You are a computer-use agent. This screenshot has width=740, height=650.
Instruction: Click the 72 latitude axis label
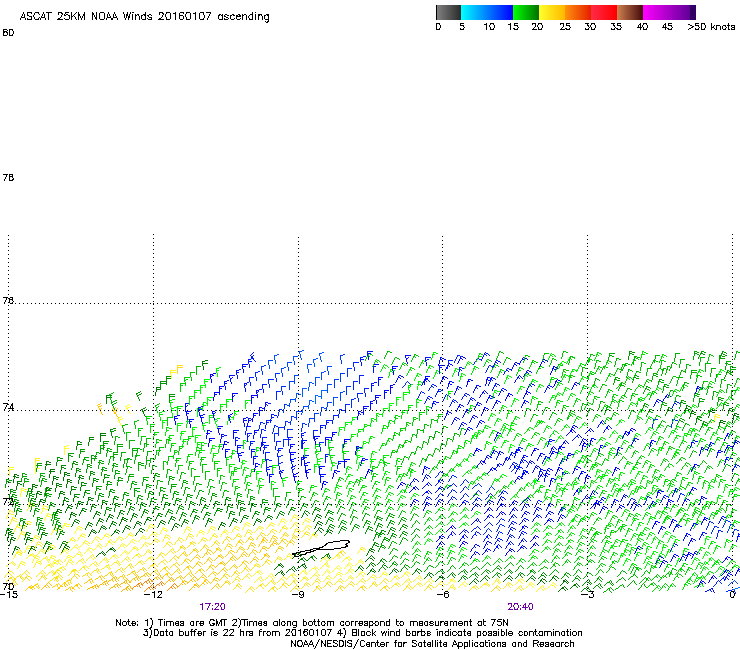[x=8, y=501]
